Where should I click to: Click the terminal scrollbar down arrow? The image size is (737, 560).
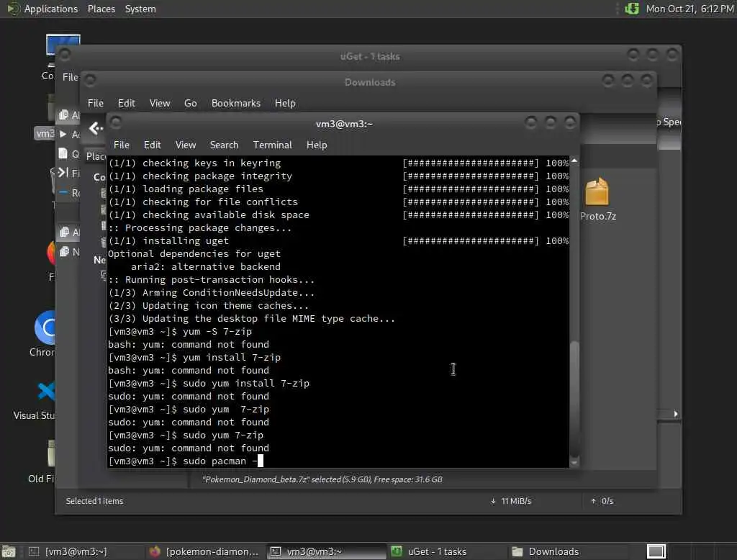pyautogui.click(x=574, y=463)
